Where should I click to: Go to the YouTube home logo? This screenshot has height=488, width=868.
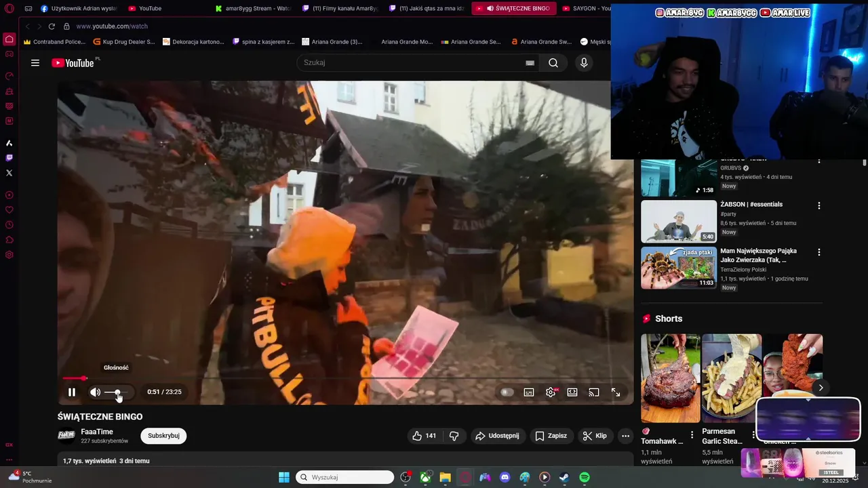click(x=74, y=63)
